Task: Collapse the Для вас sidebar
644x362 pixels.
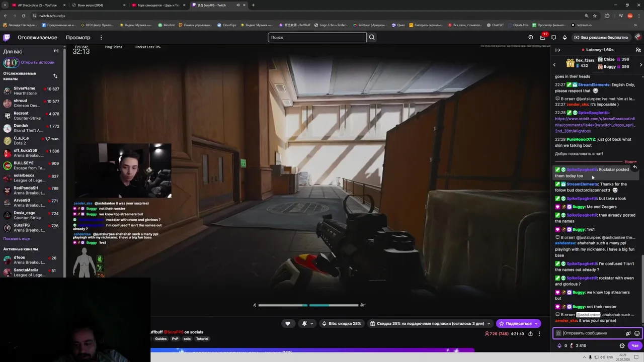Action: point(56,51)
